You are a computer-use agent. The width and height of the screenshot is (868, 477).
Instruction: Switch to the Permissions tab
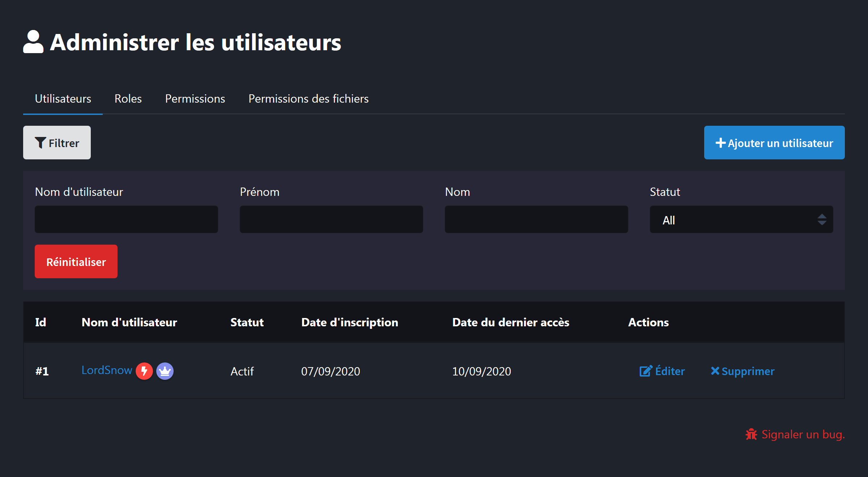(195, 98)
